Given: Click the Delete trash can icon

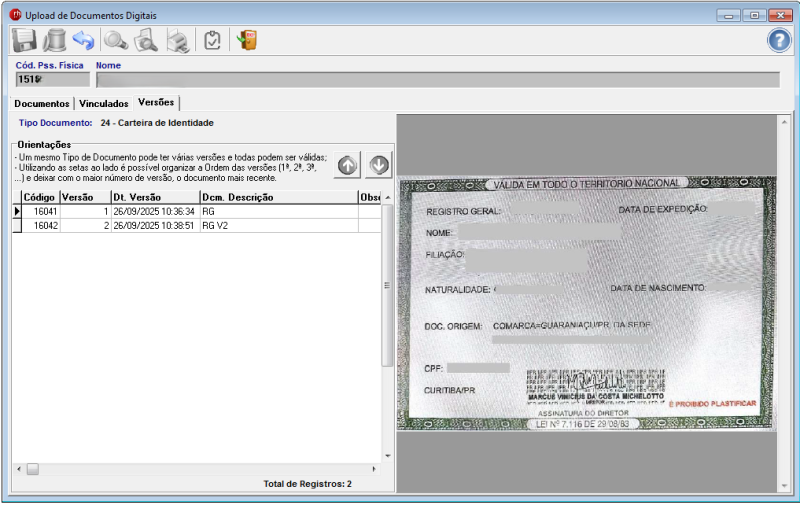Looking at the screenshot, I should click(x=54, y=40).
